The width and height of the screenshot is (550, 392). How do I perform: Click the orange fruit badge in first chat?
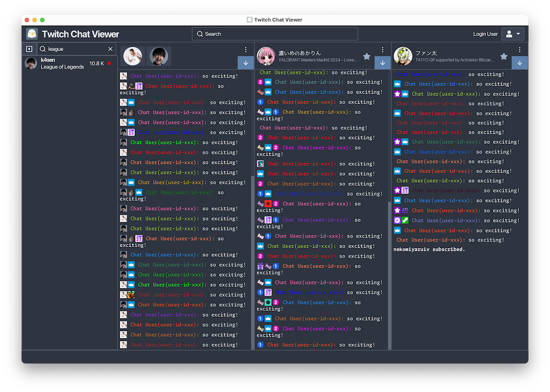[x=131, y=294]
